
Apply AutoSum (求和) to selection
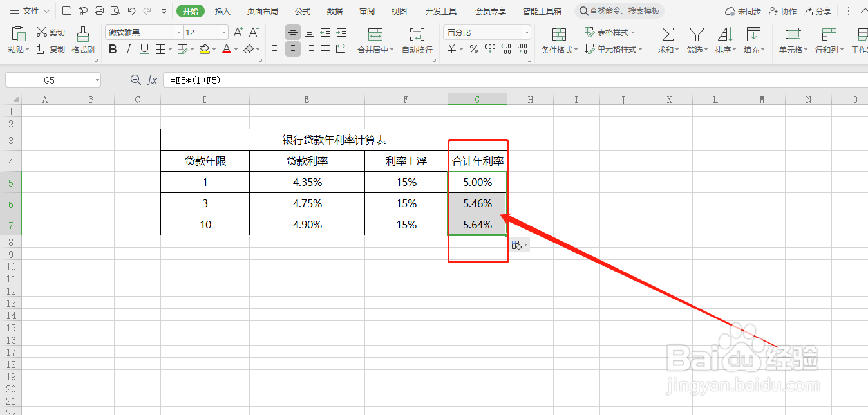click(667, 40)
